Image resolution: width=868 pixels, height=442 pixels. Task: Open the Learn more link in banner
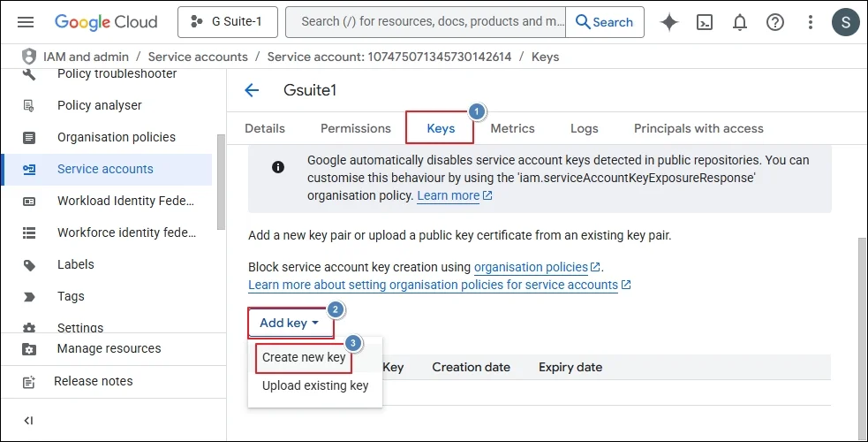point(455,195)
